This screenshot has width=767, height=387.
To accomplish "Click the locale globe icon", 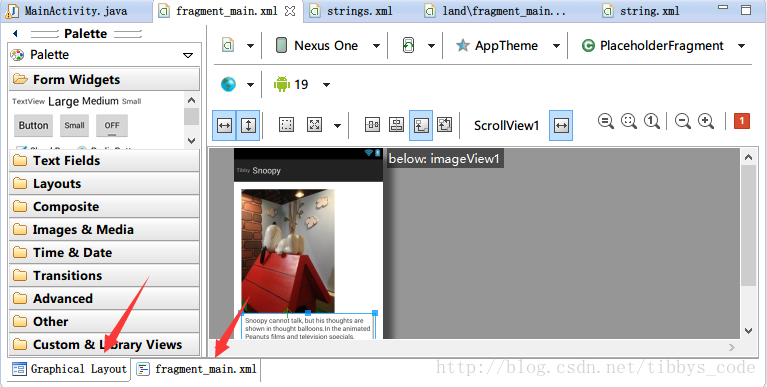I will [x=228, y=84].
